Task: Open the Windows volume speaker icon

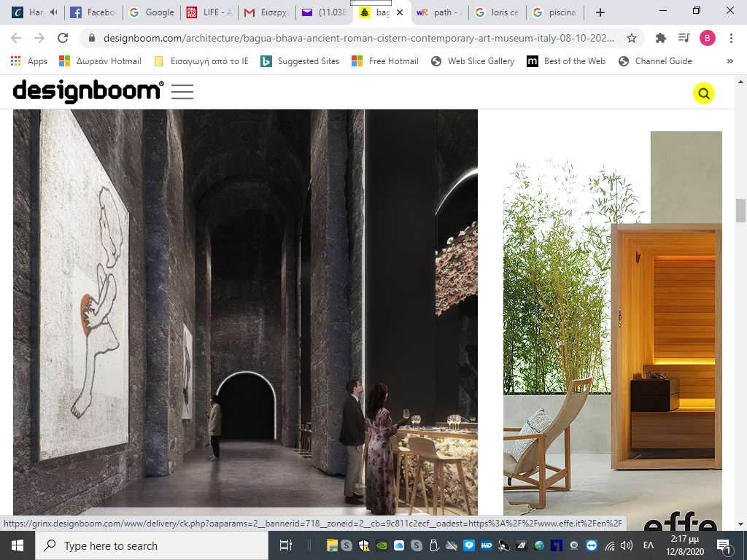Action: pos(626,545)
